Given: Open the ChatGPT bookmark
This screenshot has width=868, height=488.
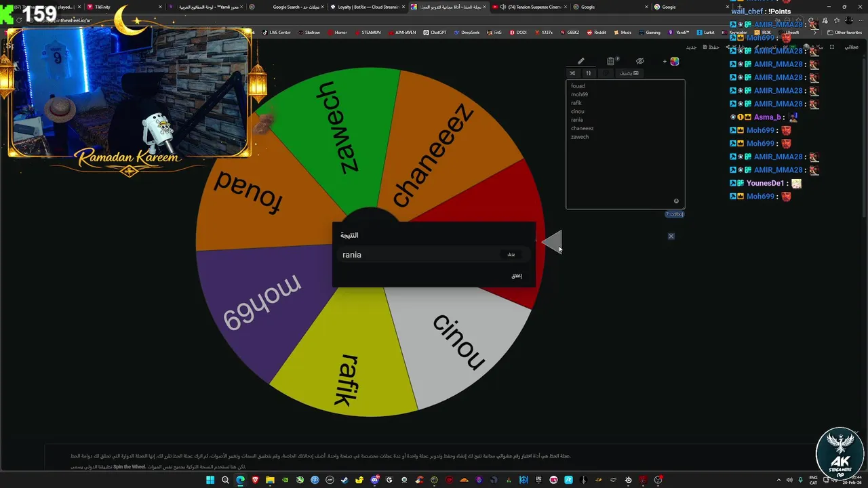Looking at the screenshot, I should click(435, 32).
